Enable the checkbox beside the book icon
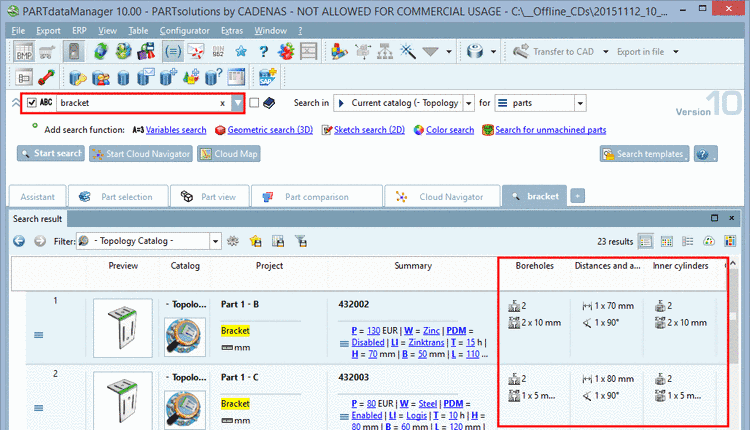This screenshot has height=430, width=750. [x=254, y=103]
